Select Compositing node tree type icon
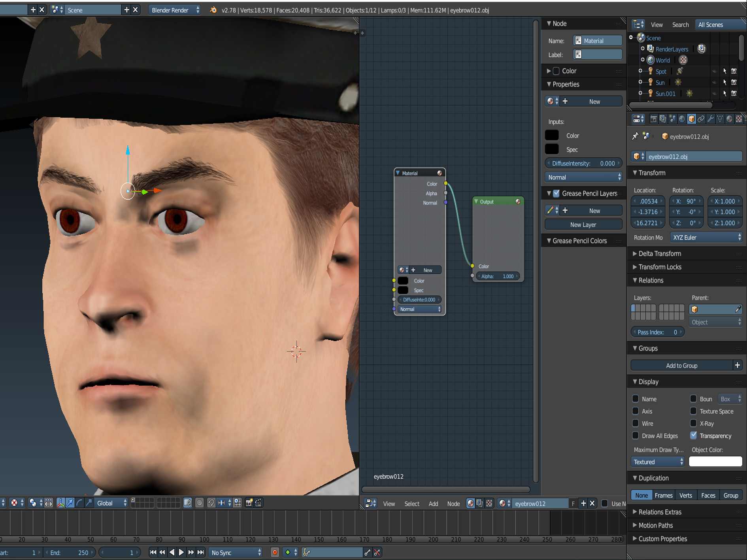 click(479, 503)
